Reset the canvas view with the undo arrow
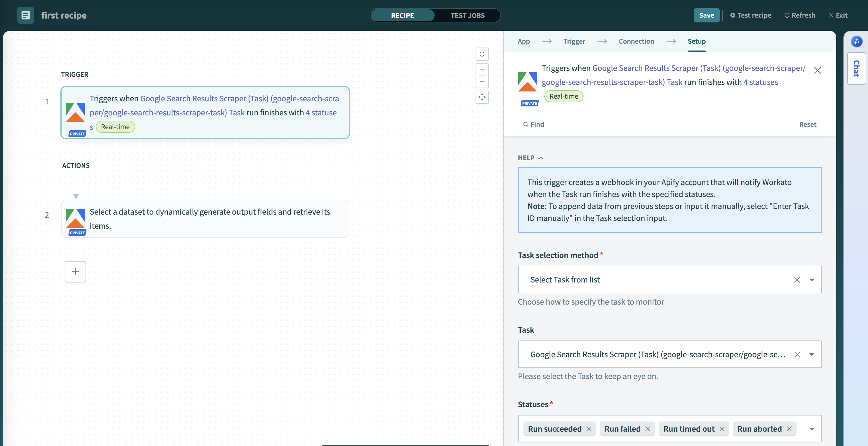The width and height of the screenshot is (868, 446). pyautogui.click(x=482, y=54)
